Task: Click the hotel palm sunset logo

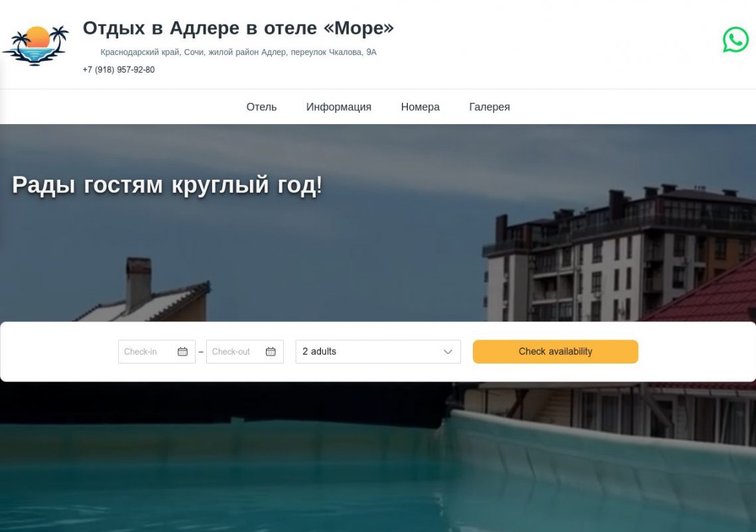Action: point(36,45)
